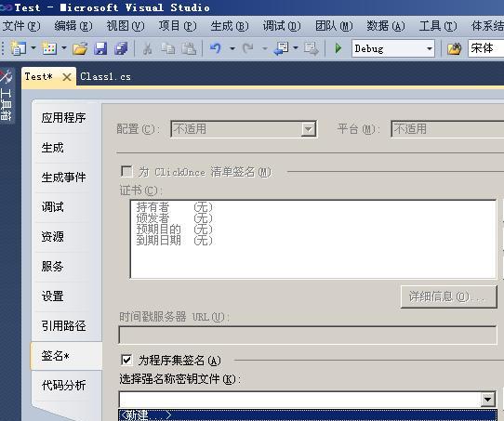504x421 pixels.
Task: Open the strong name key file dropdown arrow
Action: (487, 400)
